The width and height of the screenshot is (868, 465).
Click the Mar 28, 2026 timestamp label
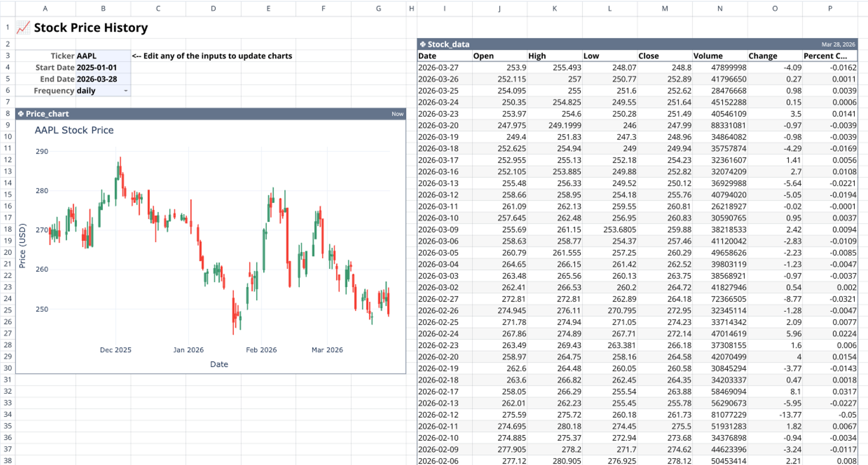838,44
